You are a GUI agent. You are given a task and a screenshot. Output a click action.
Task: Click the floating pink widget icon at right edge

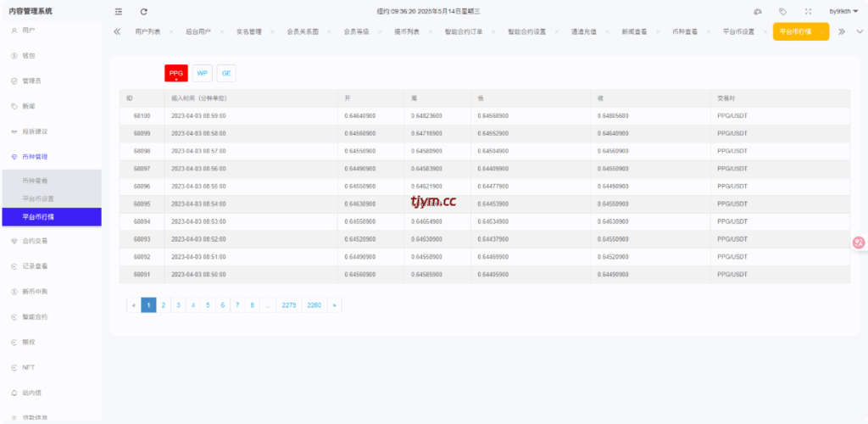[859, 242]
